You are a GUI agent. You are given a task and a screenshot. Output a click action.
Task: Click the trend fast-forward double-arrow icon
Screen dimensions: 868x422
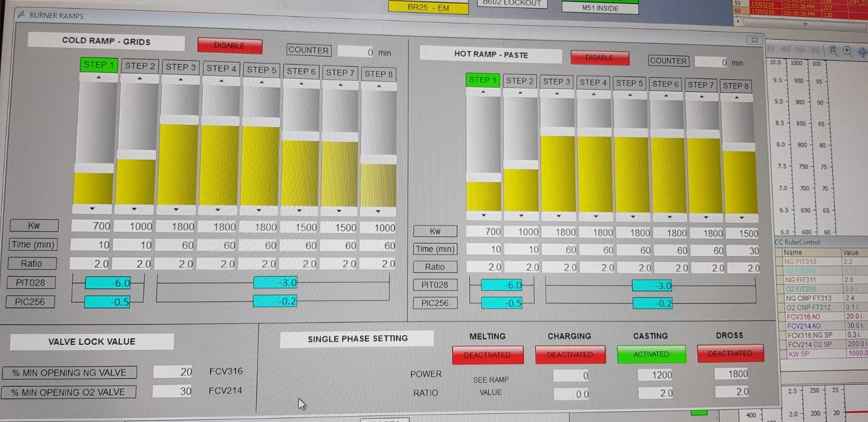[800, 49]
